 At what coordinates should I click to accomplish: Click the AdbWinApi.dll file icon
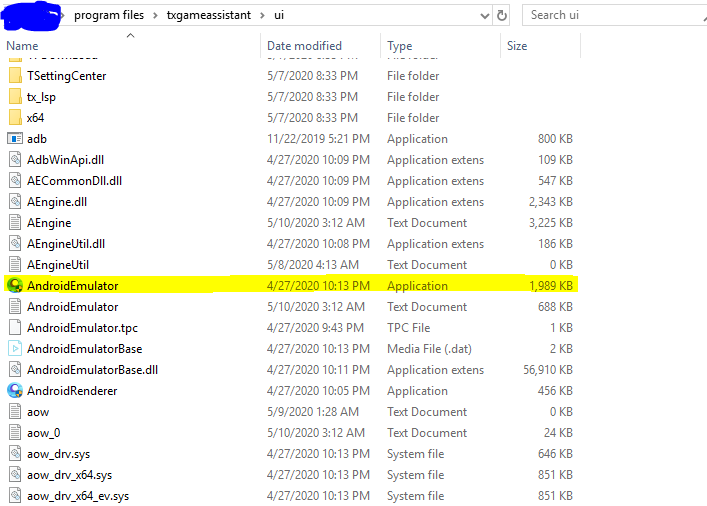click(x=15, y=160)
